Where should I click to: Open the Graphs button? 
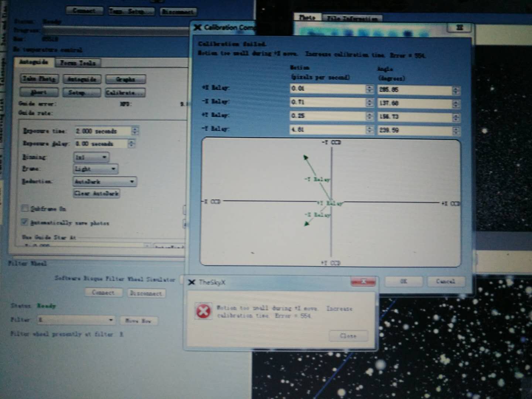(126, 79)
